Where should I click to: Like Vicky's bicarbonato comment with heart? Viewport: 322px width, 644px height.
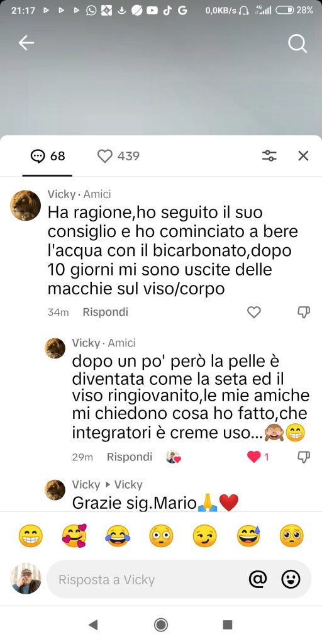pos(254,313)
